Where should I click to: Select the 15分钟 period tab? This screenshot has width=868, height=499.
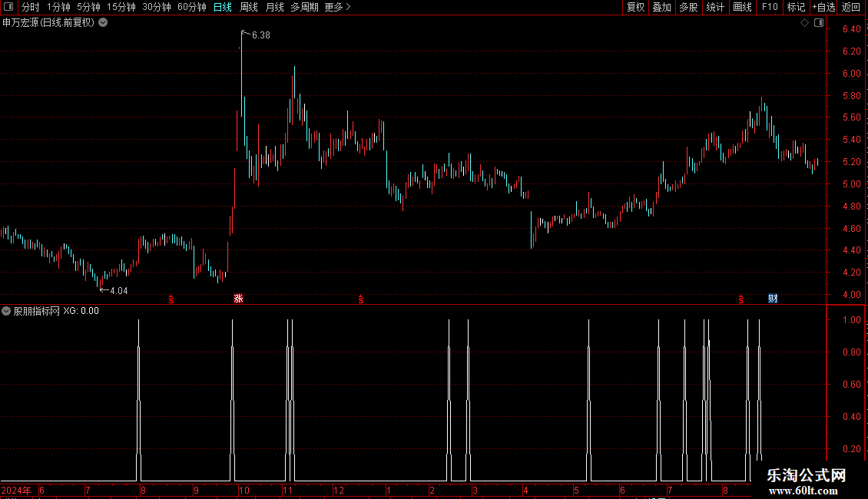tap(121, 7)
